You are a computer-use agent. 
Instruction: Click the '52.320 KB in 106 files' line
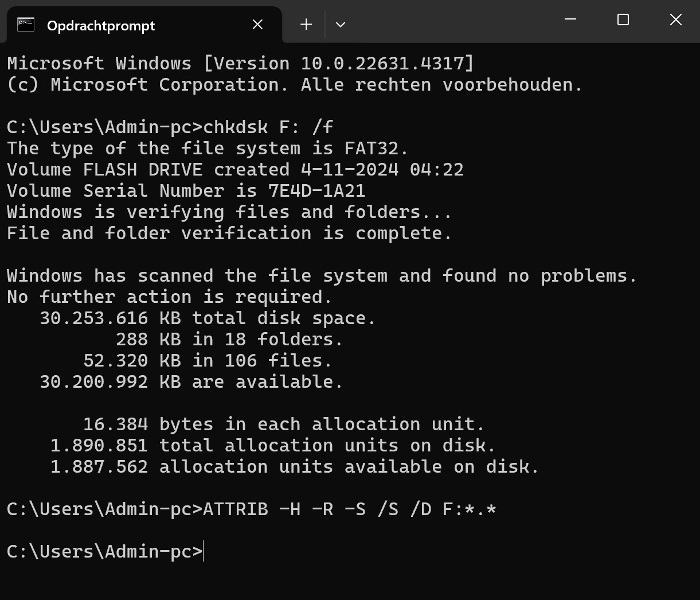208,361
